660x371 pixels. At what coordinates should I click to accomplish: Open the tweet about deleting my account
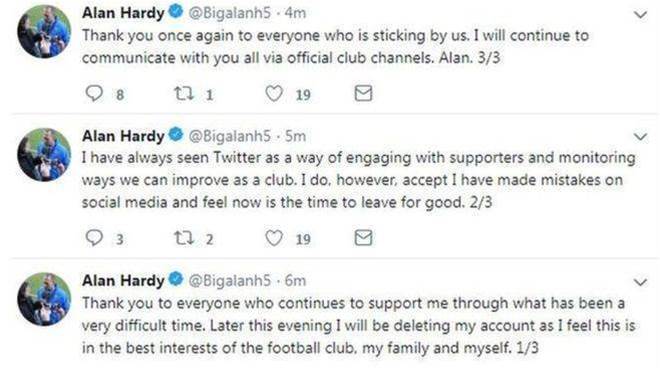[358, 326]
